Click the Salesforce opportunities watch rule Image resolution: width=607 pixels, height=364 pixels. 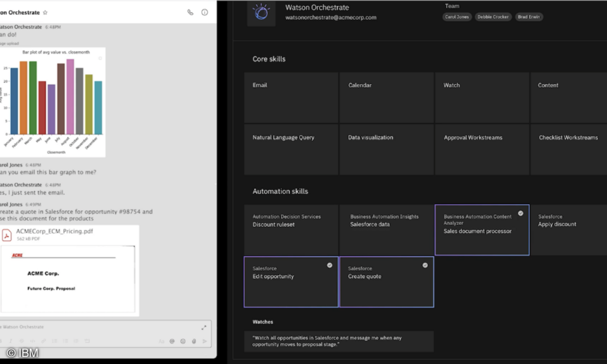[338, 341]
